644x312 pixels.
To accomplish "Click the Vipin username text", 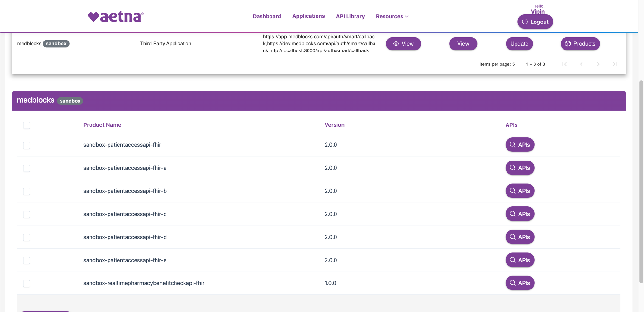I will coord(537,12).
